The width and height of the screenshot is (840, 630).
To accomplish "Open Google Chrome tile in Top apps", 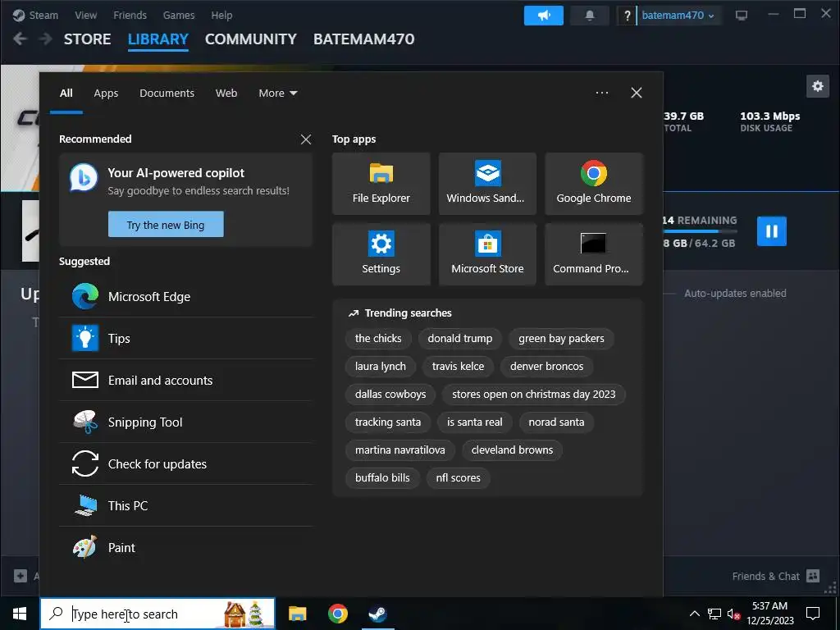I will tap(594, 184).
